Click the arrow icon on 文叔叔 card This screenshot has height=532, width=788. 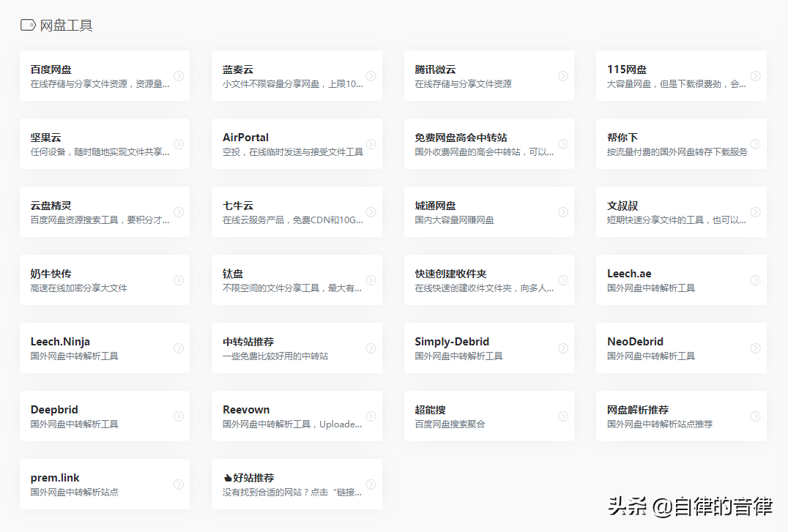coord(755,212)
